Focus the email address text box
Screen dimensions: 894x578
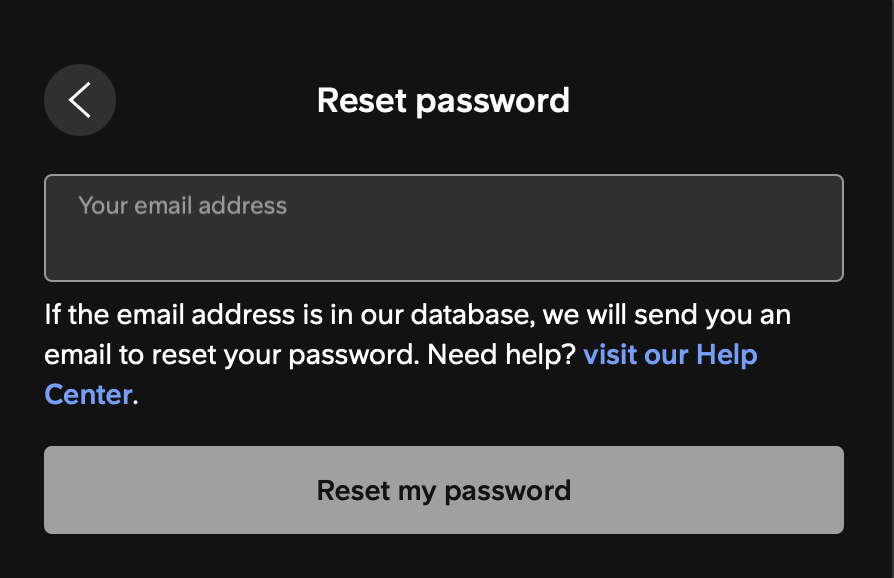point(443,228)
